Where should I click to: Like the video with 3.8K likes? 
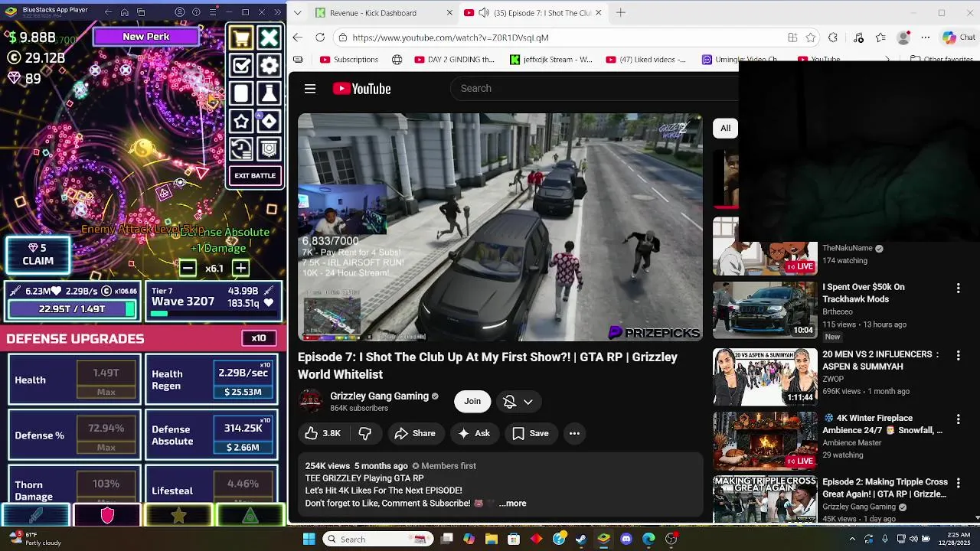[x=322, y=433]
